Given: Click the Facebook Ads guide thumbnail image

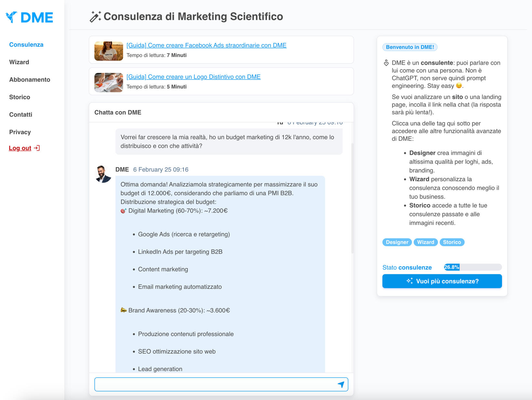Looking at the screenshot, I should point(108,50).
